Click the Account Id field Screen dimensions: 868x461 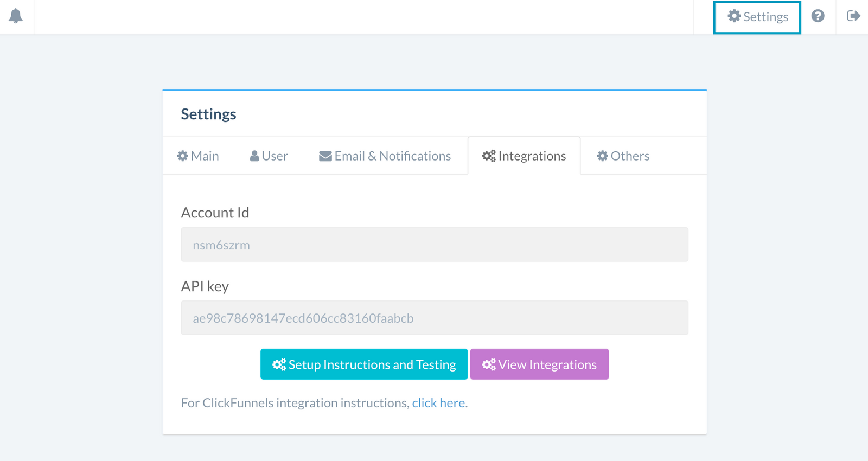pyautogui.click(x=435, y=245)
